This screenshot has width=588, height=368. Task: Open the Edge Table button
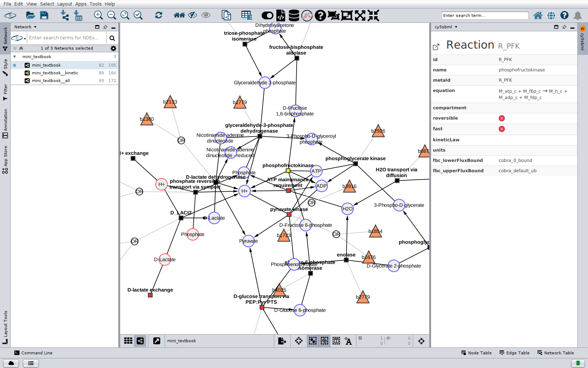pyautogui.click(x=514, y=353)
